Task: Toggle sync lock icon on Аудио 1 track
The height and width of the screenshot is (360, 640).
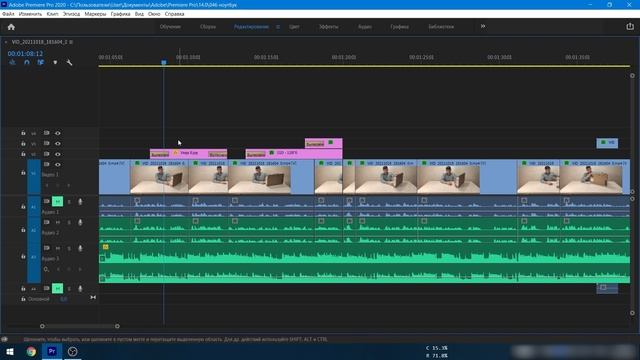Action: click(x=46, y=201)
